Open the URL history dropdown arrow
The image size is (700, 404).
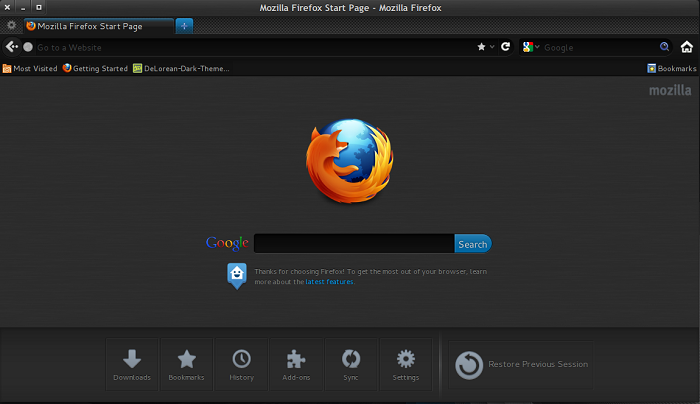tap(492, 47)
